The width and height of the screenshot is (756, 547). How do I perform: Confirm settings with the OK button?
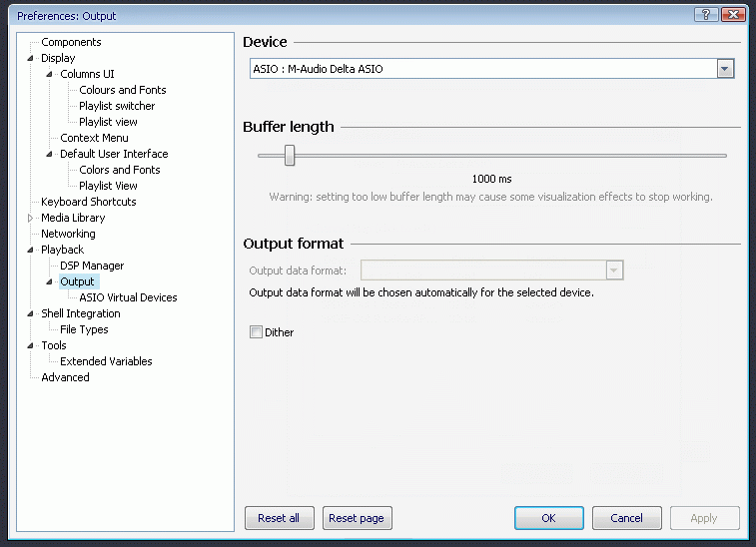click(x=548, y=518)
